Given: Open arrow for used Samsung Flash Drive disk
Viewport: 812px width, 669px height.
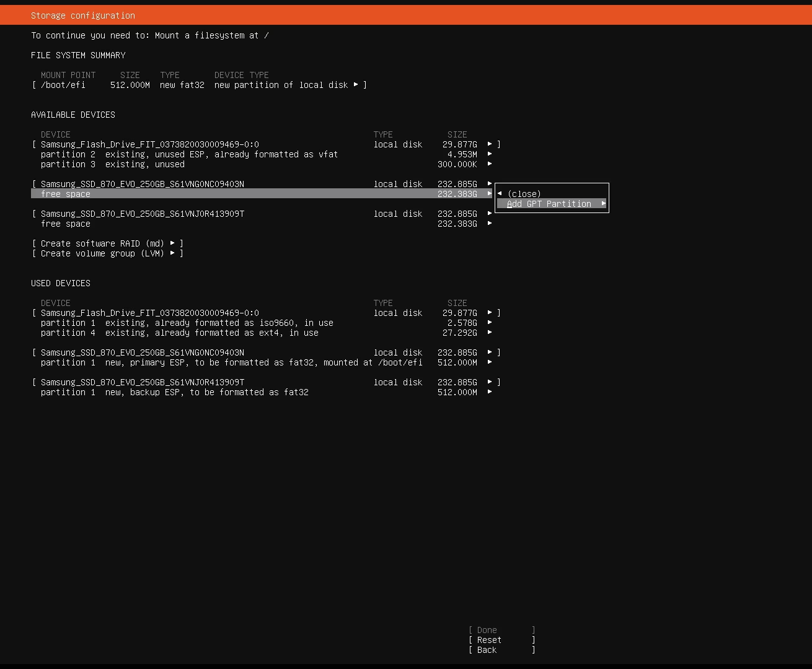Looking at the screenshot, I should point(490,313).
